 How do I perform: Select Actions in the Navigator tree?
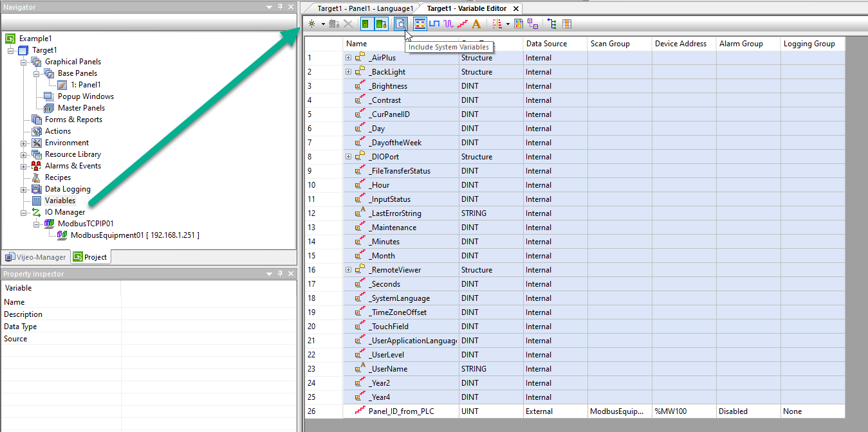coord(58,131)
